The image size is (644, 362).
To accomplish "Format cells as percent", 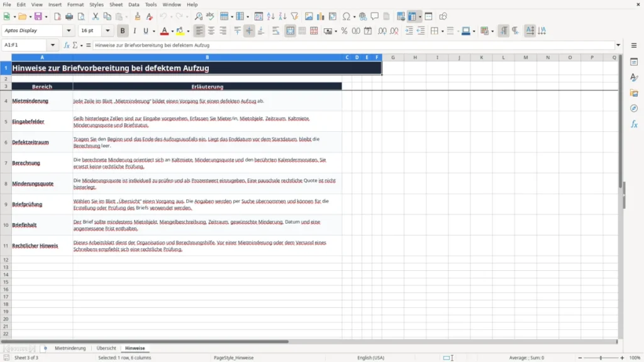I will coord(344,31).
